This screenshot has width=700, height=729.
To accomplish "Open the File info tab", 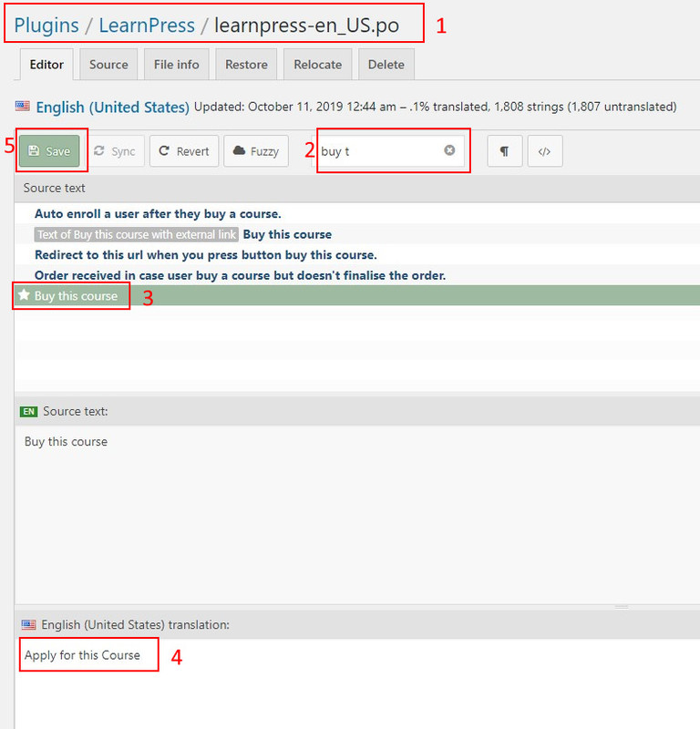I will 176,65.
